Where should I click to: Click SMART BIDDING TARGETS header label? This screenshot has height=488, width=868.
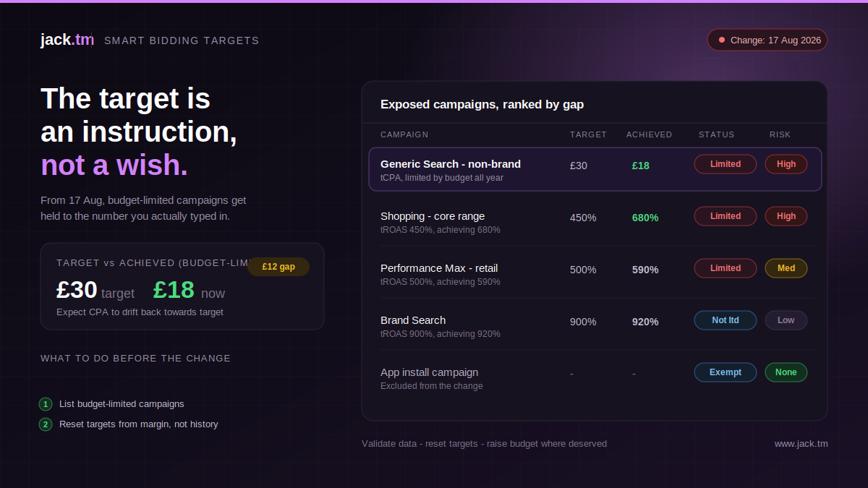click(x=182, y=40)
